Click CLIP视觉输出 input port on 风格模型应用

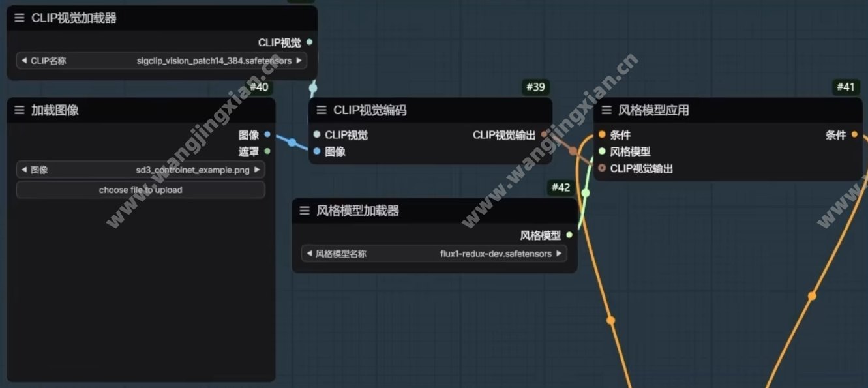tap(602, 168)
